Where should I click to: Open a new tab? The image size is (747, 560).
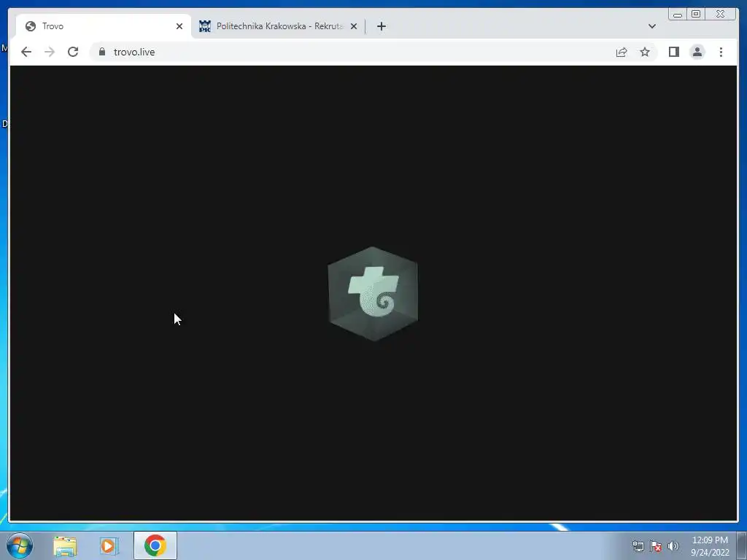click(x=381, y=26)
